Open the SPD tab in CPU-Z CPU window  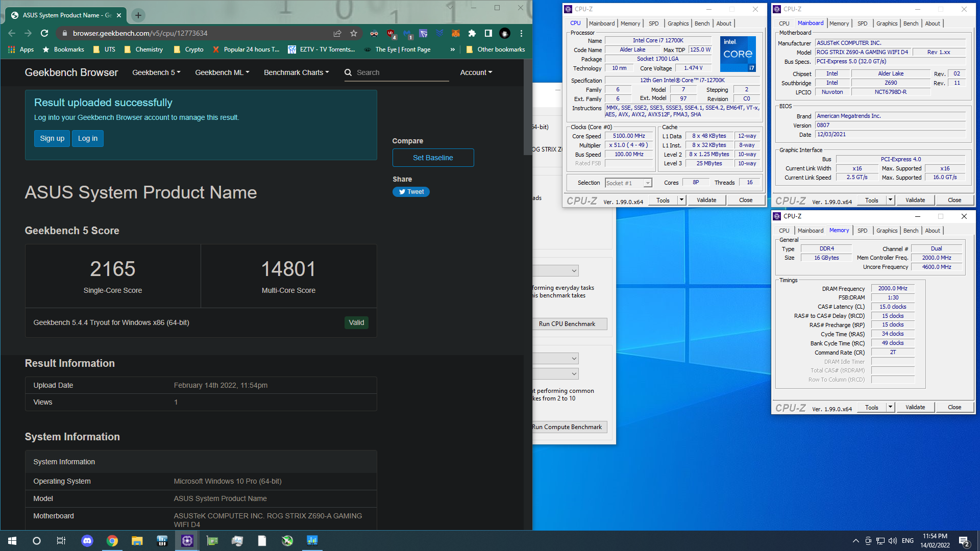click(x=653, y=23)
